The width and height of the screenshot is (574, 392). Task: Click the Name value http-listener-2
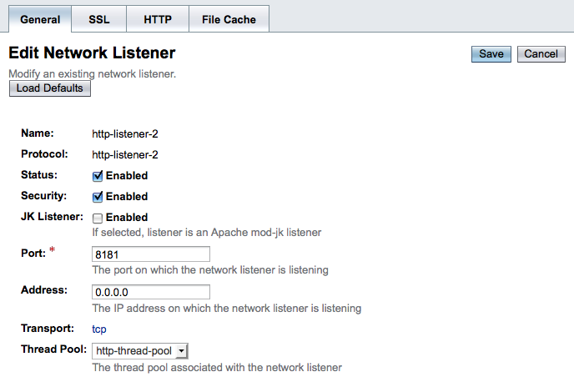(124, 133)
